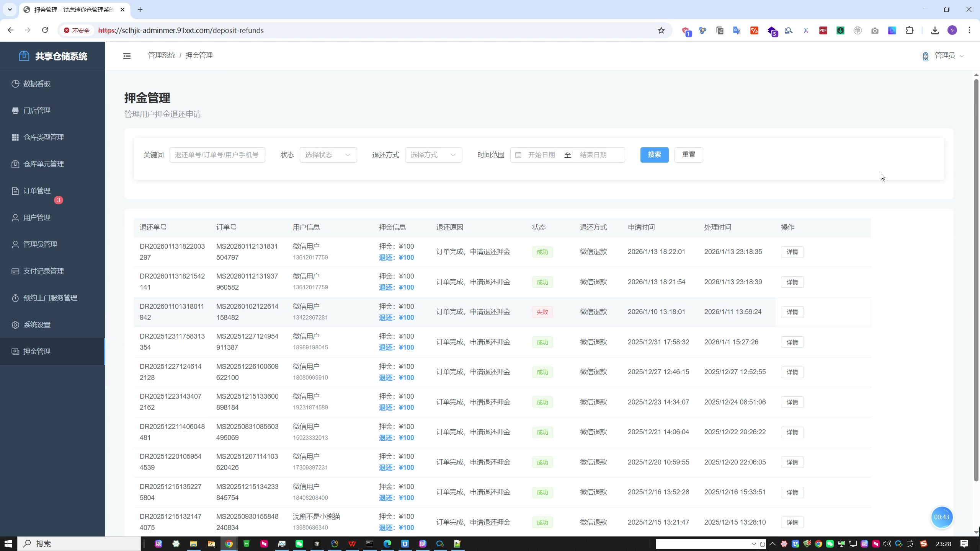Open browser extensions puzzle icon
This screenshot has width=980, height=551.
tap(910, 31)
